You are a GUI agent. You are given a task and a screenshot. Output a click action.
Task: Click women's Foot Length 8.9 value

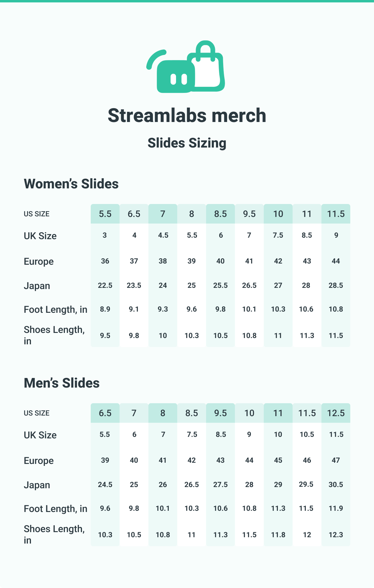point(105,309)
